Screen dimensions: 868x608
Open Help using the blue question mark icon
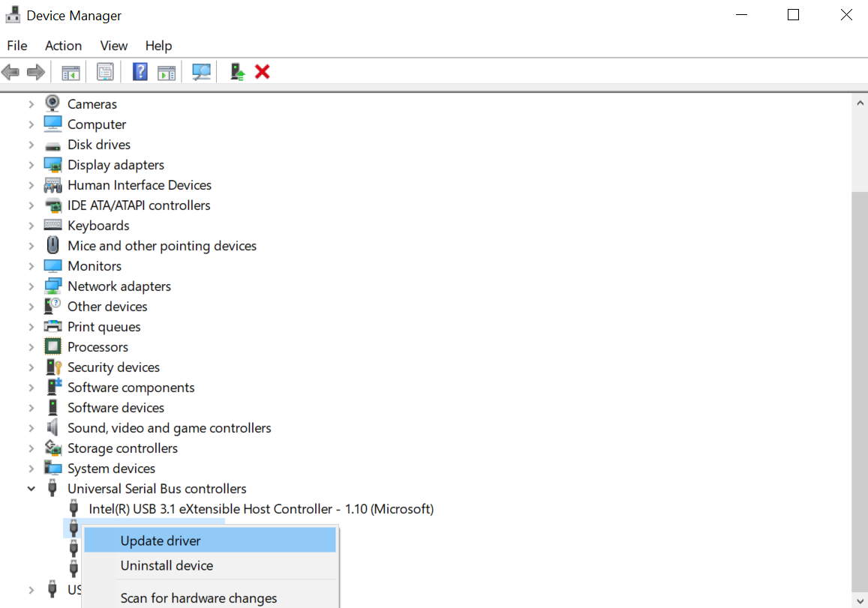pos(140,71)
